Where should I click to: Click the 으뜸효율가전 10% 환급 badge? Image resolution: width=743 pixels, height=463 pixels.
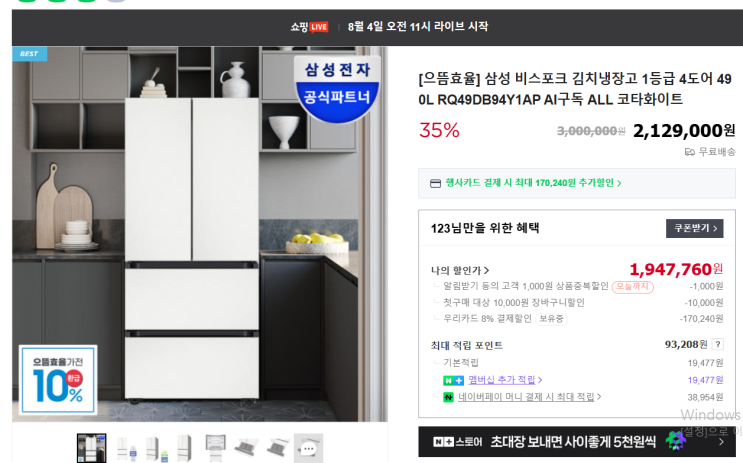[58, 379]
